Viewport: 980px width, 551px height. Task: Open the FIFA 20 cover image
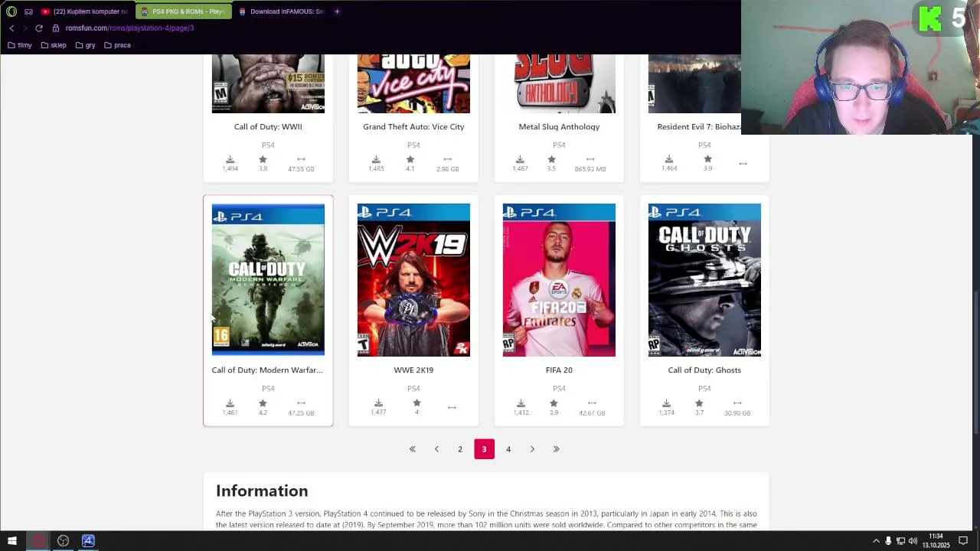(x=559, y=280)
